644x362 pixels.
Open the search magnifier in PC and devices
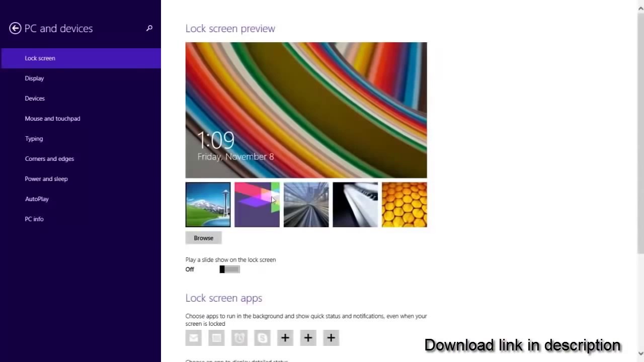pos(149,28)
